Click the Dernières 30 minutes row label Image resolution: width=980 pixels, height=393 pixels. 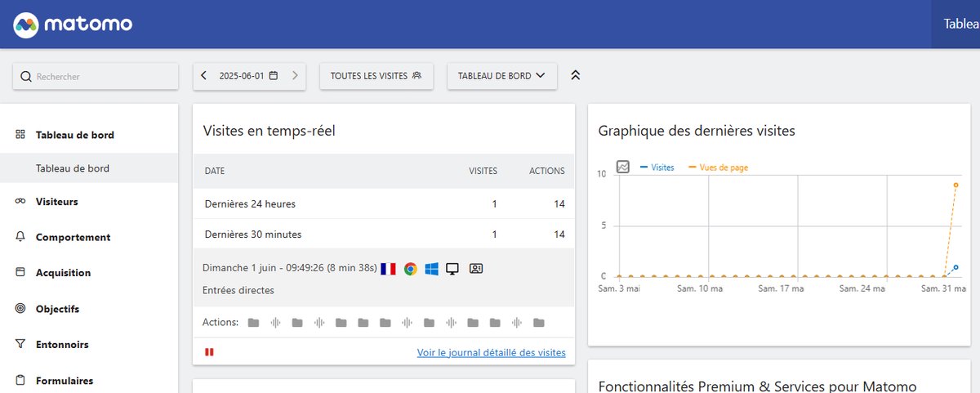pyautogui.click(x=253, y=234)
